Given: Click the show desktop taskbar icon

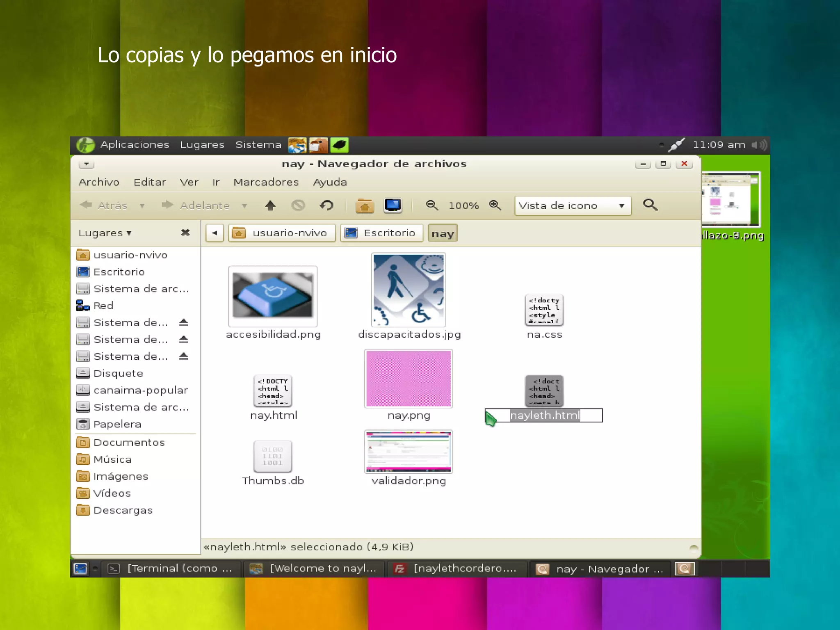Looking at the screenshot, I should coord(80,568).
